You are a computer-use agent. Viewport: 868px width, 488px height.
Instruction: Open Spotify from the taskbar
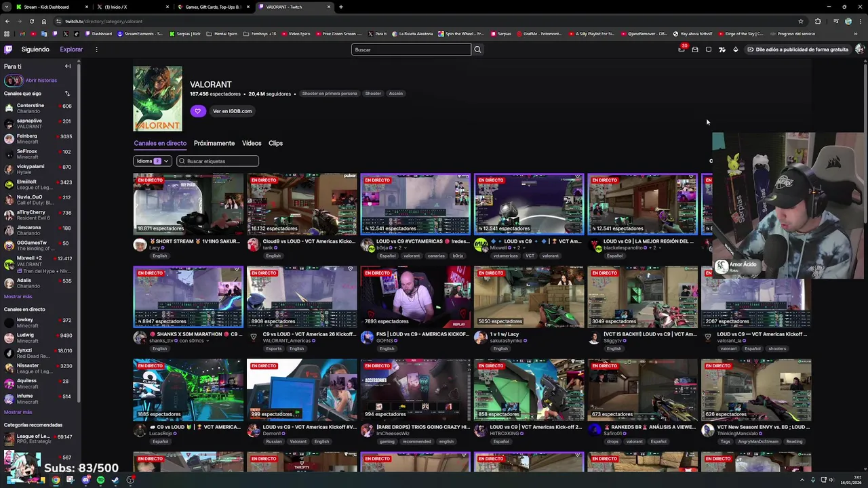(x=100, y=480)
